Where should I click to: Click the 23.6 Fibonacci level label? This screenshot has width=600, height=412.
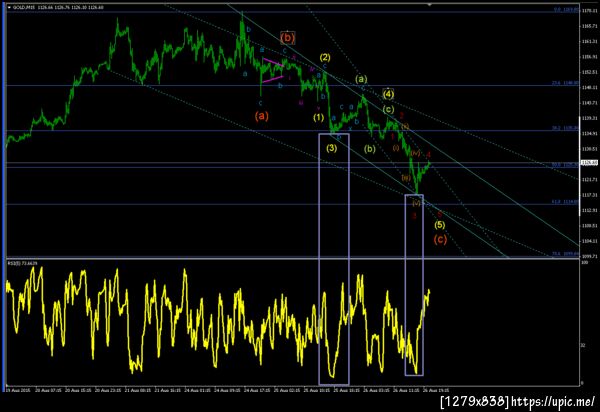[565, 83]
